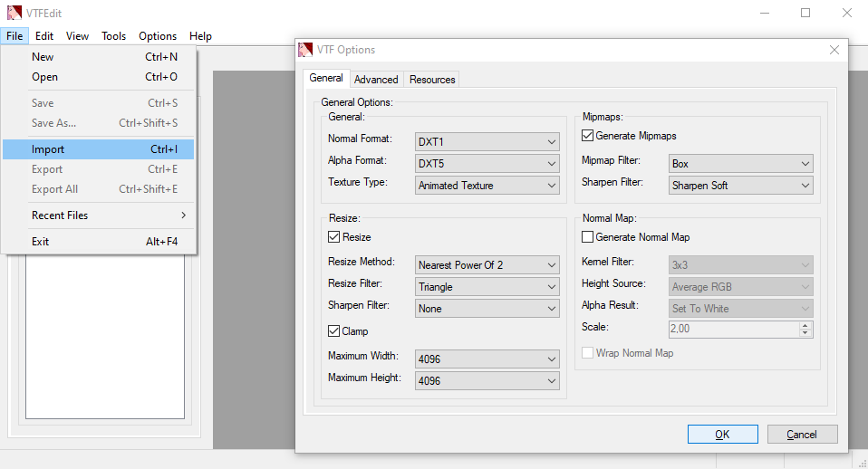Viewport: 868px width, 469px height.
Task: Open Sharpen Filter dropdown in Resize group
Action: (487, 309)
